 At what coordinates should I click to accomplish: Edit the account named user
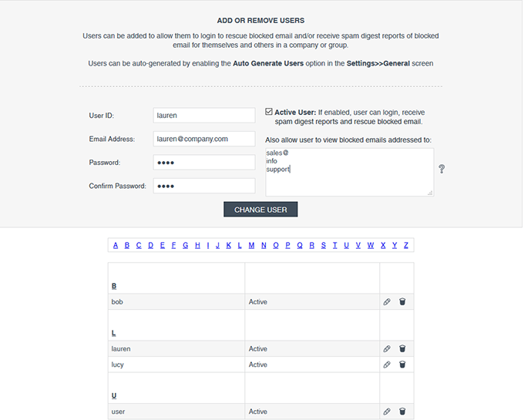click(387, 412)
